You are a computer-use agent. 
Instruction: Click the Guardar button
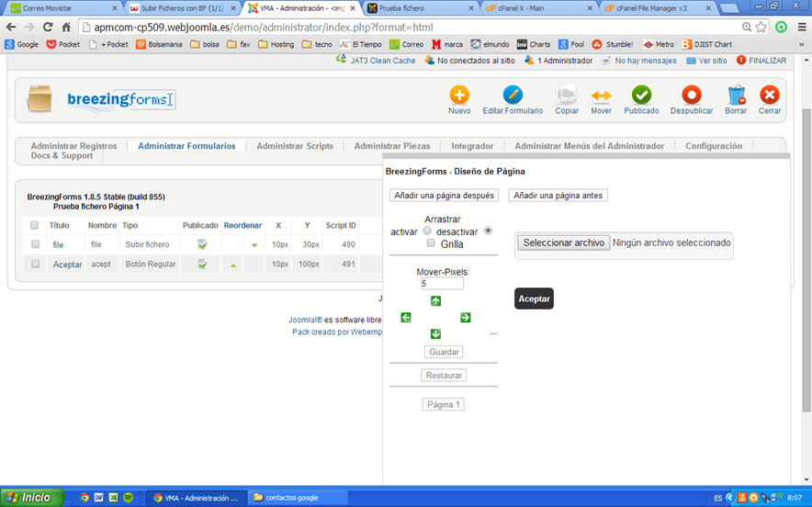click(x=444, y=352)
